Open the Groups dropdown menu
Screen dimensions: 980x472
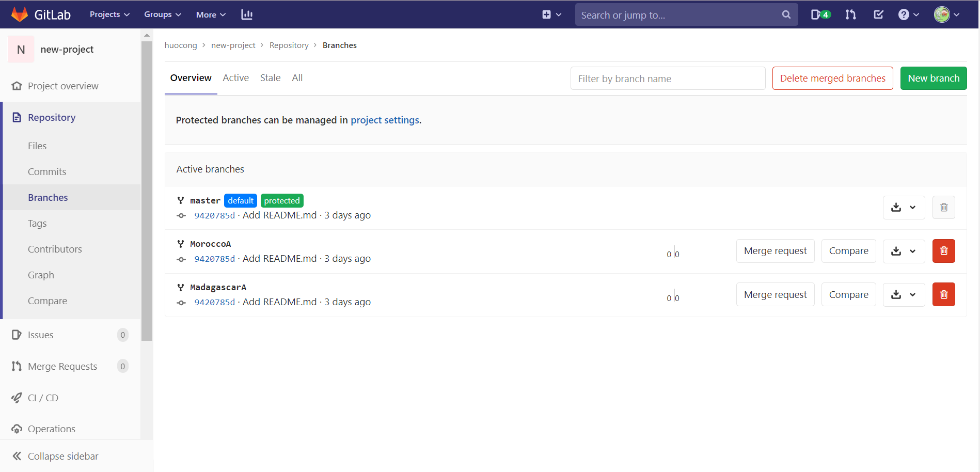coord(163,14)
